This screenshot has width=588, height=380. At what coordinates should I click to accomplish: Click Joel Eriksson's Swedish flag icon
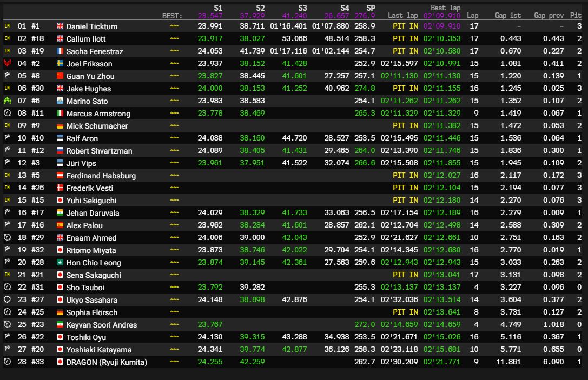(60, 63)
